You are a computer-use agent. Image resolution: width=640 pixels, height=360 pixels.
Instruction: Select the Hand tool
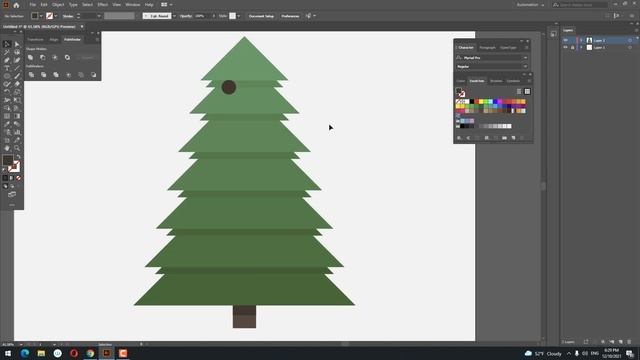pyautogui.click(x=7, y=148)
